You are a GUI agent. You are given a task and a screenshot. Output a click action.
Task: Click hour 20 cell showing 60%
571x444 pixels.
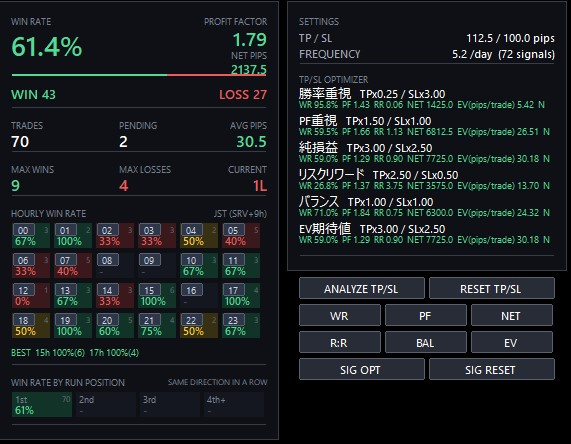115,326
